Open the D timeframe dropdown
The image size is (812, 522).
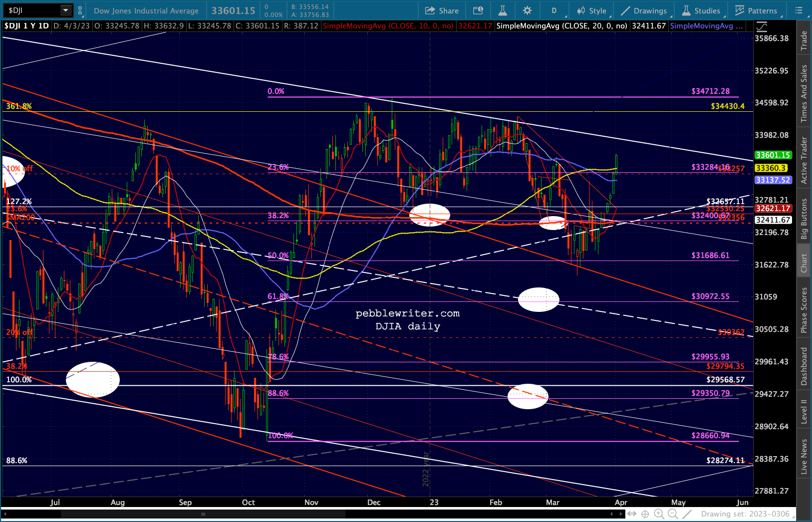pyautogui.click(x=554, y=10)
